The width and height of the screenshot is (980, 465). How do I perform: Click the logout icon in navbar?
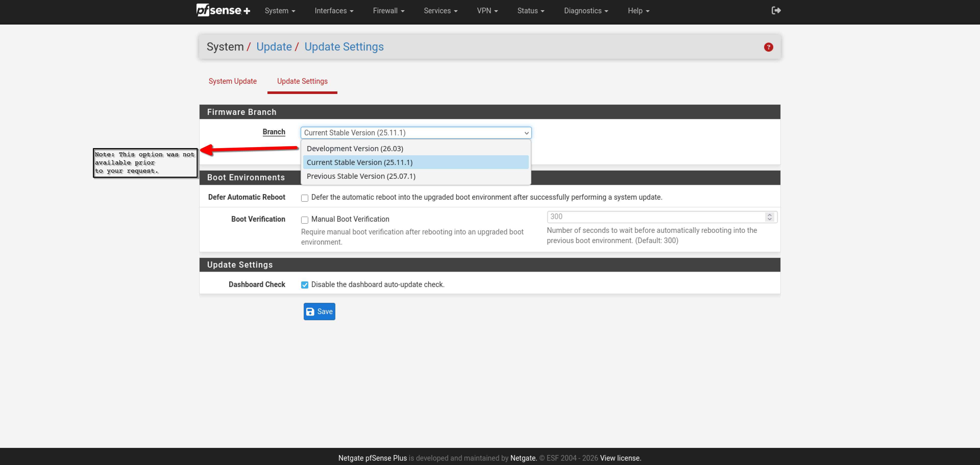[776, 10]
